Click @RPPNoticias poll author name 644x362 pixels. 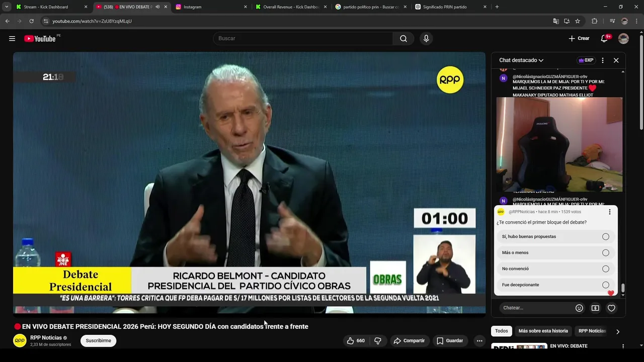tap(522, 212)
